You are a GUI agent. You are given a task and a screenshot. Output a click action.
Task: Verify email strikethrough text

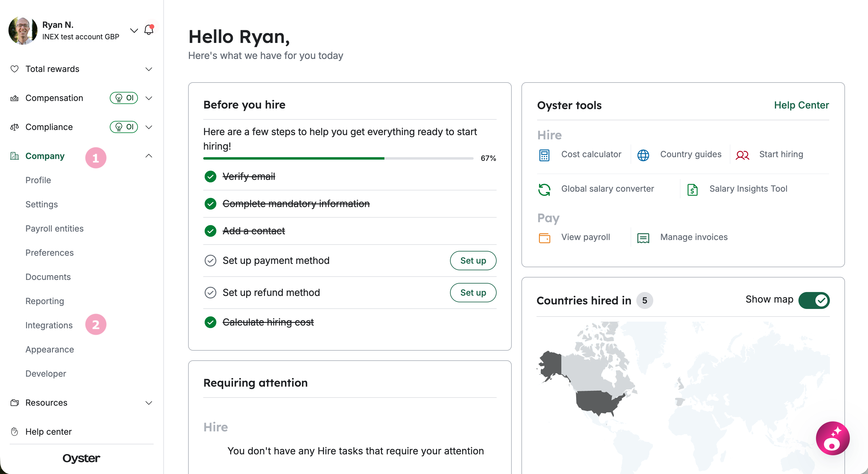coord(249,177)
